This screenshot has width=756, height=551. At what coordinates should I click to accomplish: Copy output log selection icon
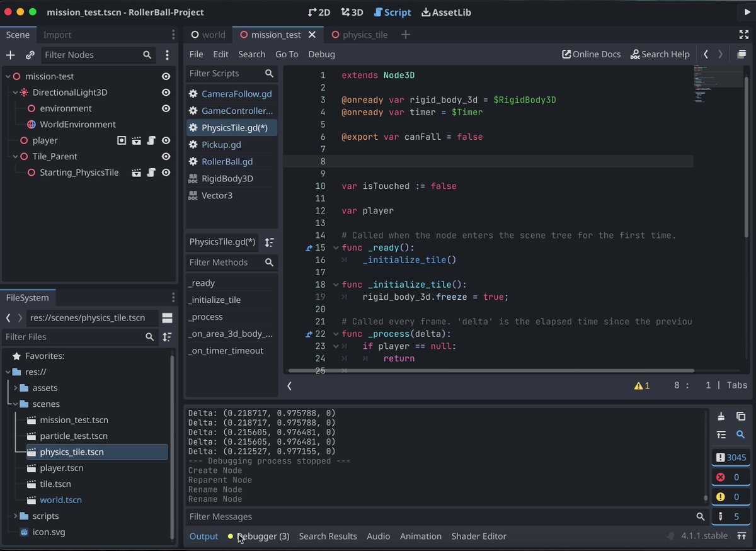coord(741,416)
